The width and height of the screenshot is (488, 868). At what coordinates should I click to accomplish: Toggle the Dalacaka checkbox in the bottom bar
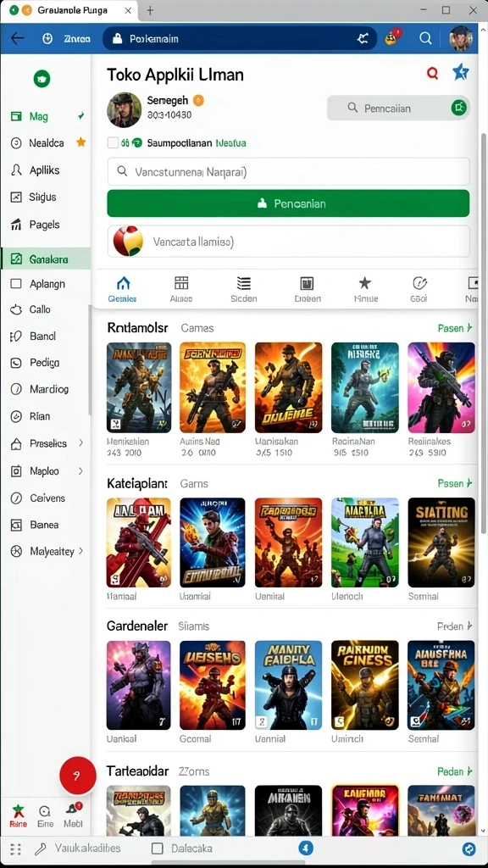coord(157,849)
